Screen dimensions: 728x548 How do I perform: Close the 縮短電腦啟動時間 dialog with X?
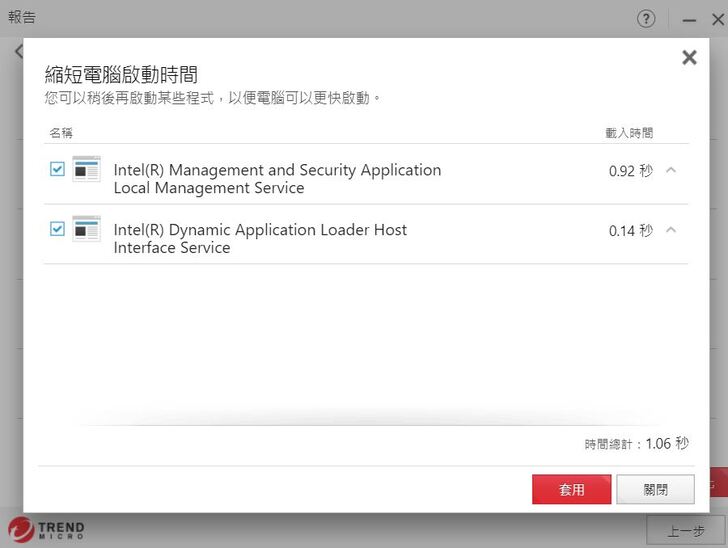(x=689, y=58)
